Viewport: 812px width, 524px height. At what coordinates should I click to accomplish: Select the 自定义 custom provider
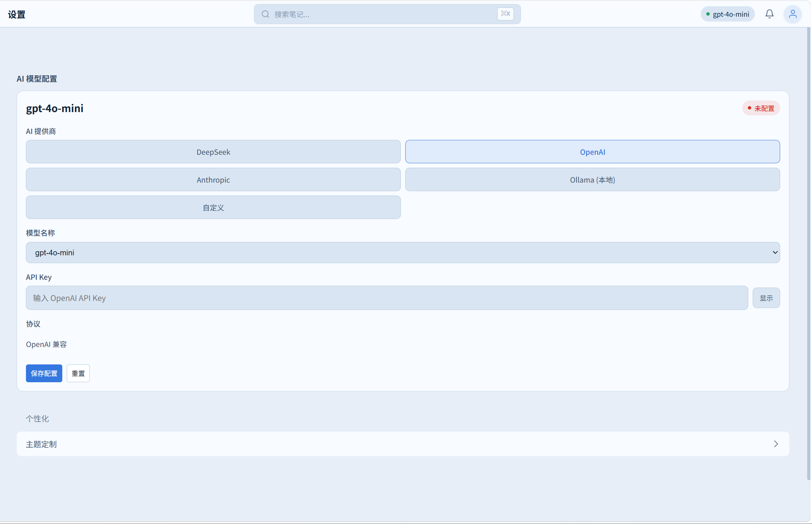(213, 207)
